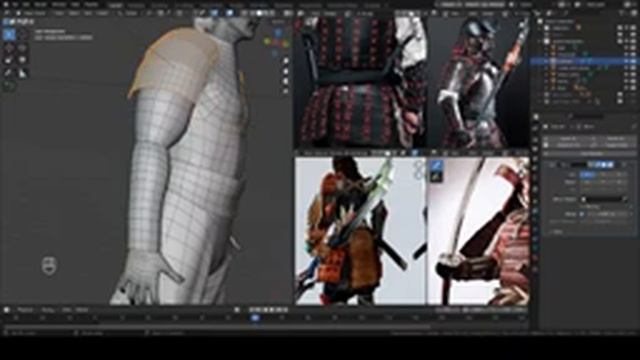Open the File menu
The height and width of the screenshot is (360, 640).
16,4
